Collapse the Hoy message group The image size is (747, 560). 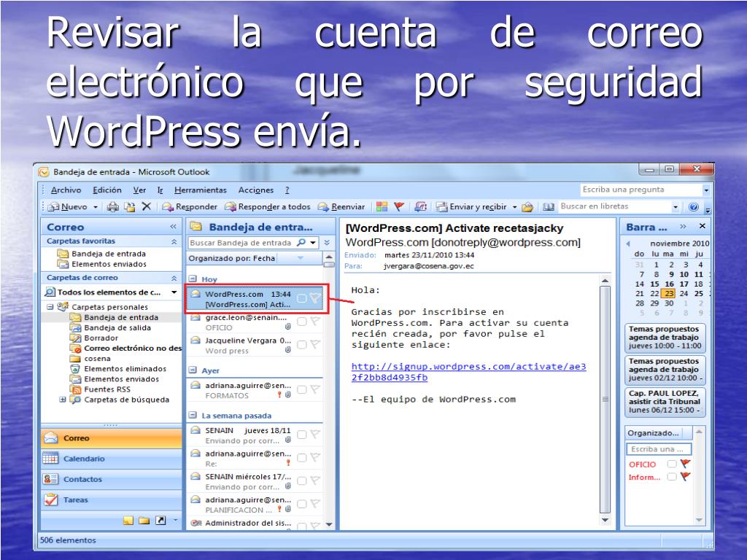[x=193, y=279]
